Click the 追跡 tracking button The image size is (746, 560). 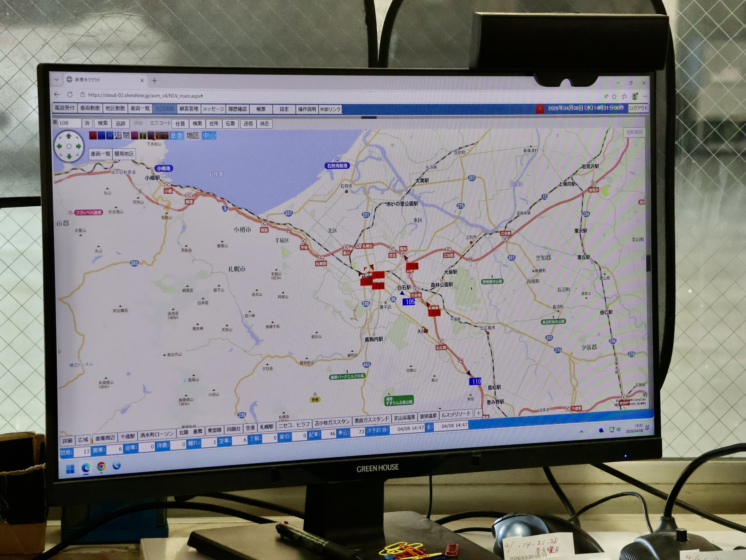point(120,123)
